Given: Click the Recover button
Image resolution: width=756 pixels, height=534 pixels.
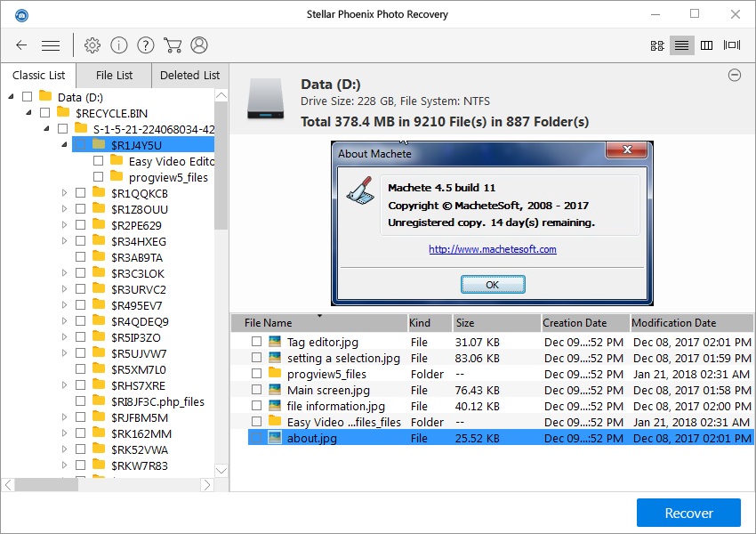Looking at the screenshot, I should pyautogui.click(x=688, y=513).
